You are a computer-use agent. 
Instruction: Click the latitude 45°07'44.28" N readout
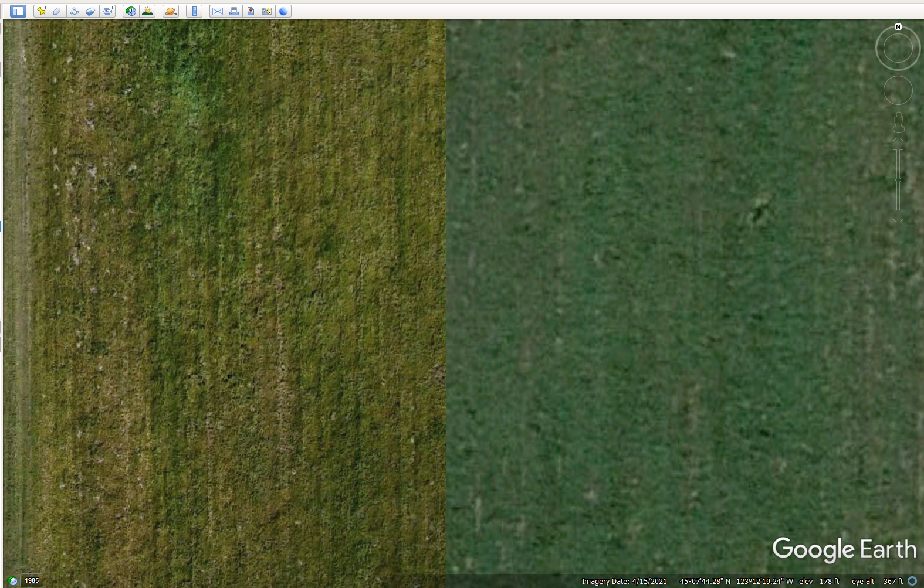click(705, 582)
